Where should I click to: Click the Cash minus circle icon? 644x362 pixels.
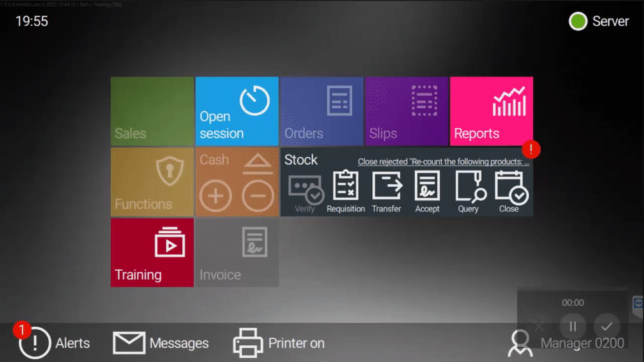click(x=258, y=195)
